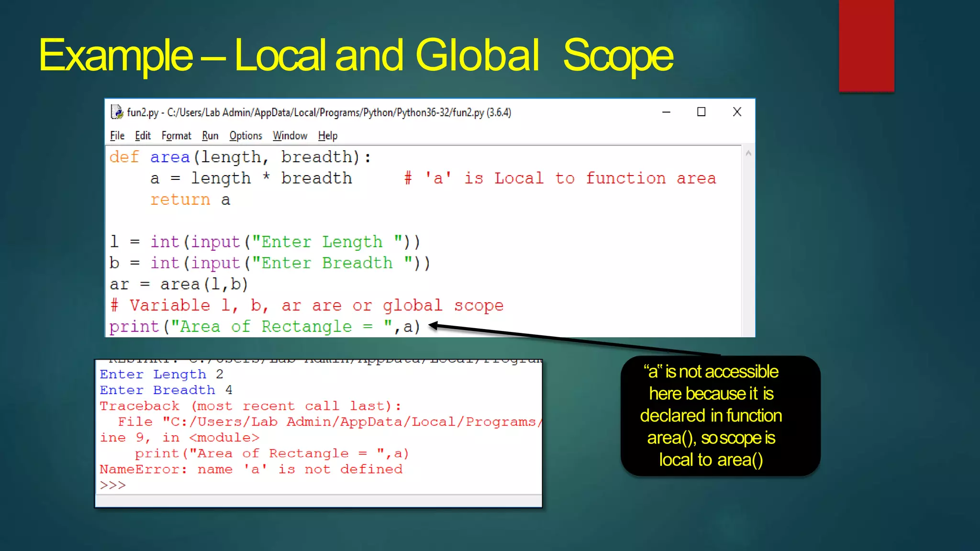The width and height of the screenshot is (980, 551).
Task: Click the traceback File path line in shell
Action: pos(330,422)
